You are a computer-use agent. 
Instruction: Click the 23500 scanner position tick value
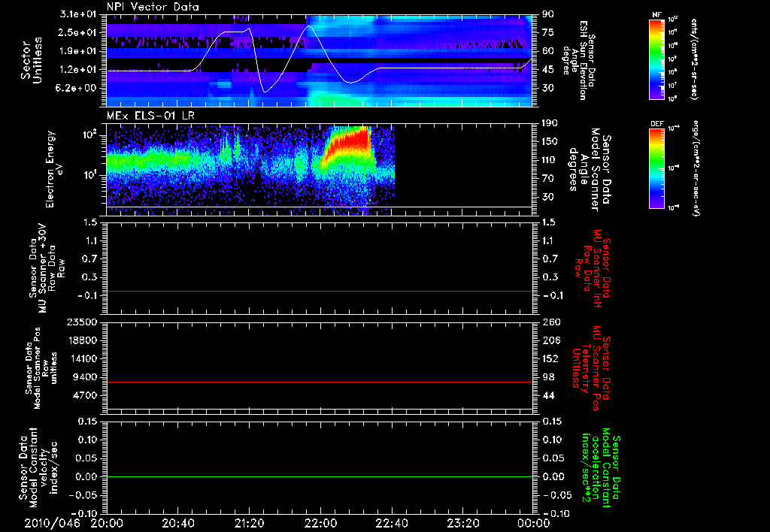point(82,322)
